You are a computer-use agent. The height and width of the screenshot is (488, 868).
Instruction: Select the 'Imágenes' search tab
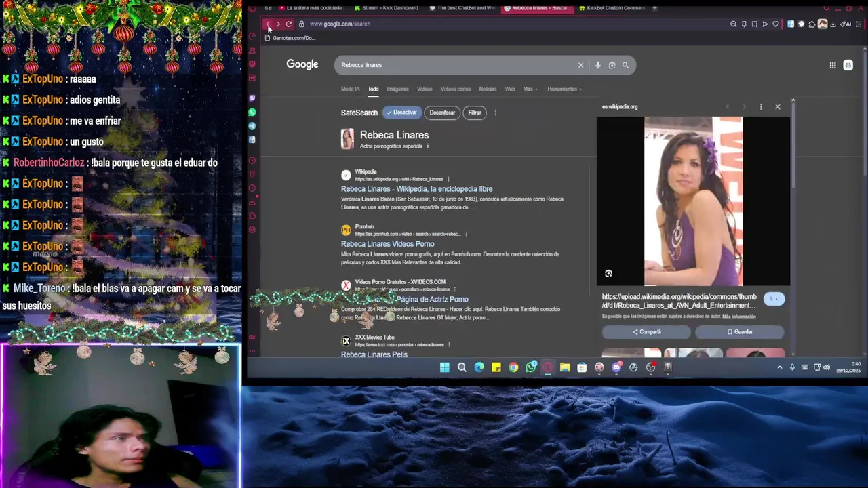pos(397,89)
